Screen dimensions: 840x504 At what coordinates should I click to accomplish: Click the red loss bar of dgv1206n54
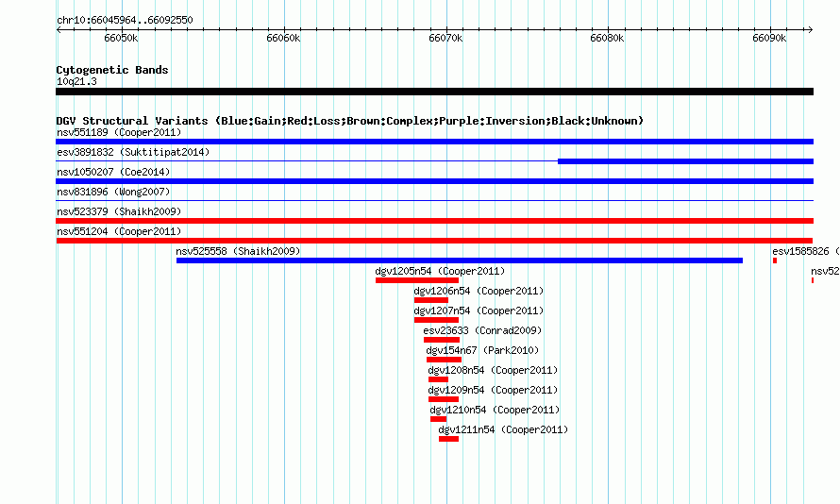[x=431, y=300]
